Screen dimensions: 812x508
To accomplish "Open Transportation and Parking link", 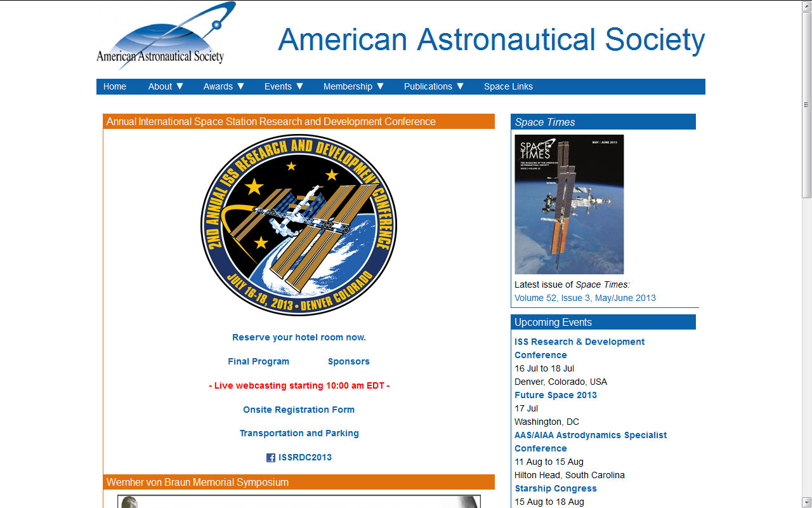I will pos(299,433).
